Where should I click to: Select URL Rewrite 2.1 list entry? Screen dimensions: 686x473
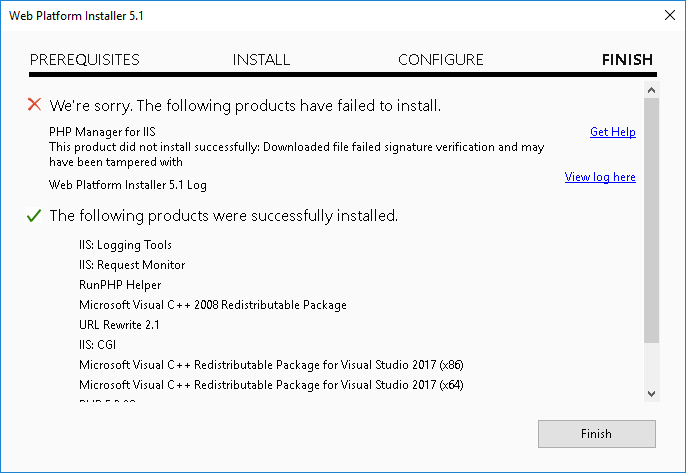coord(119,325)
